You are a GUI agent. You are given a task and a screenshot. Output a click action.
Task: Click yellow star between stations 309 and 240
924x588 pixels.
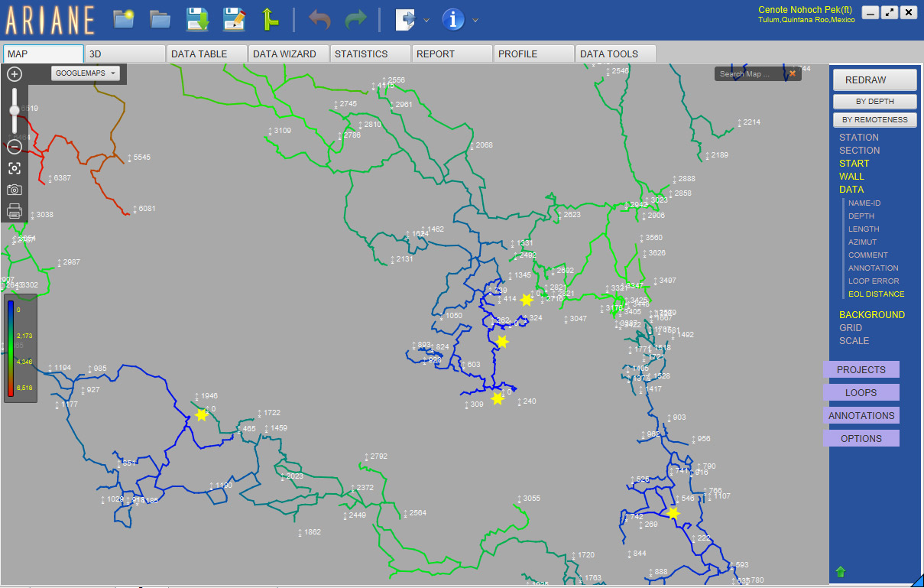coord(498,398)
